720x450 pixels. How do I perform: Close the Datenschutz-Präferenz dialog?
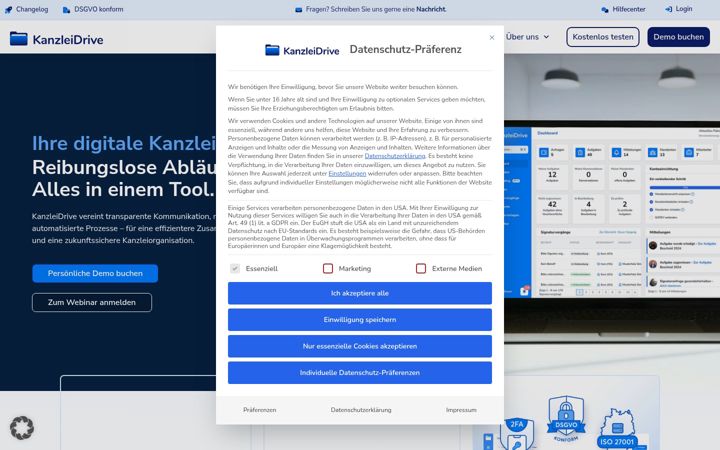pos(492,37)
